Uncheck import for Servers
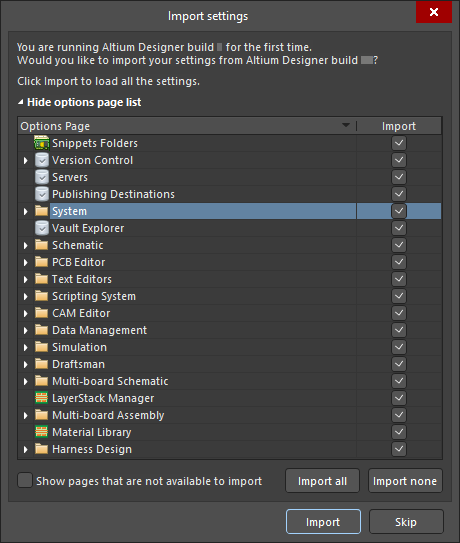460x543 pixels. point(399,177)
